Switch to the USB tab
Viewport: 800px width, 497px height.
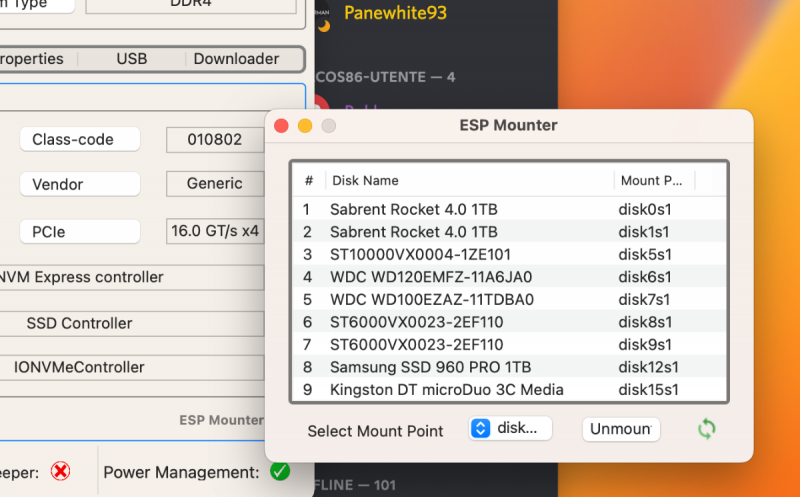tap(132, 59)
